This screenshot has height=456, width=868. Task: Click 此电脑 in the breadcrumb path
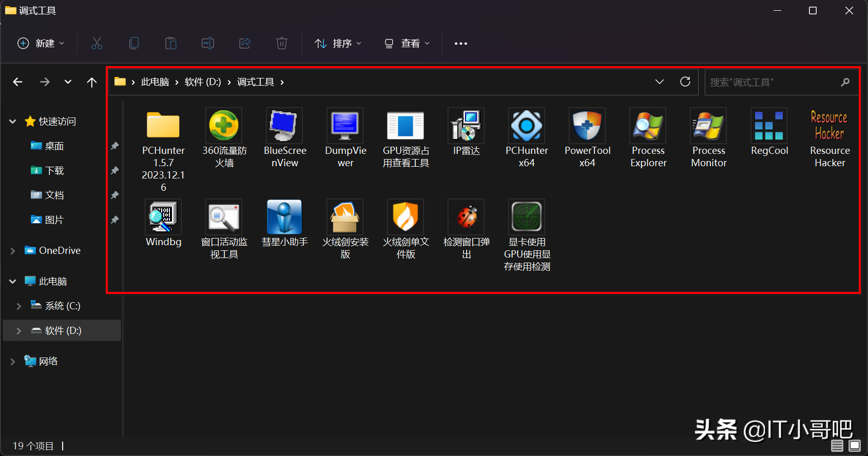point(155,82)
